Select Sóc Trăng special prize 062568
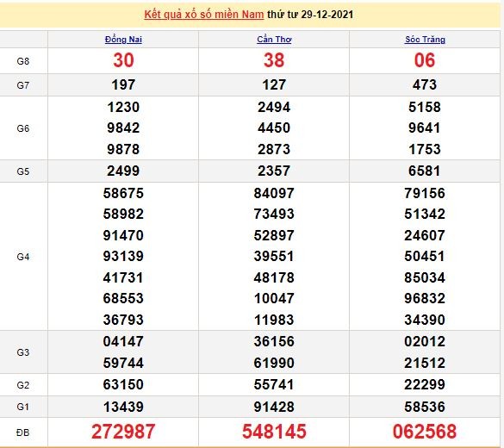 click(425, 432)
